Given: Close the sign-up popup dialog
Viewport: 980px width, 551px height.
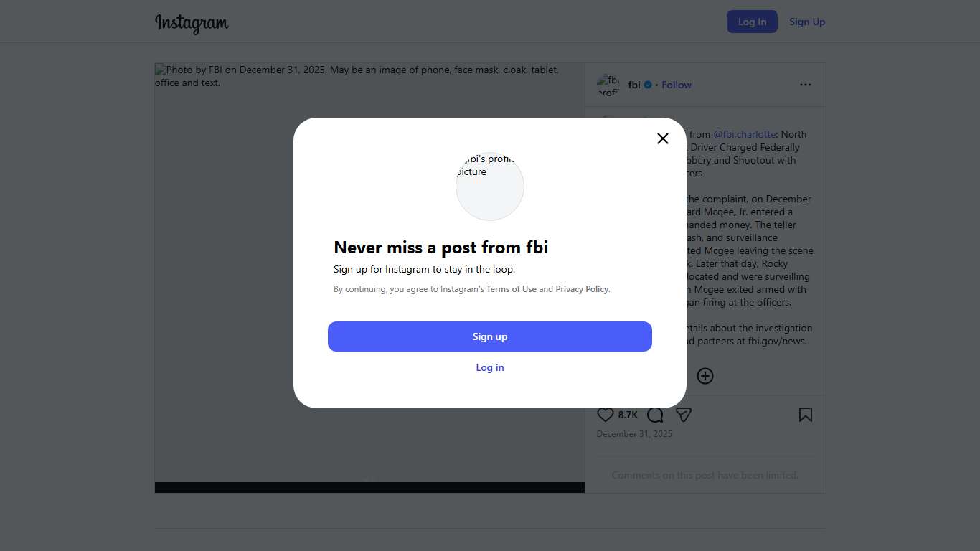Looking at the screenshot, I should (663, 138).
